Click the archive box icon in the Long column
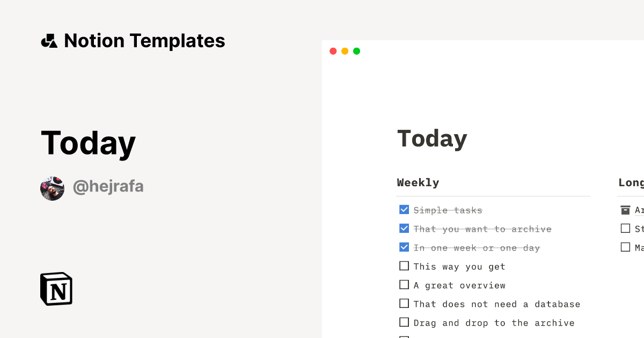Viewport: 644px width, 338px height. coord(626,209)
